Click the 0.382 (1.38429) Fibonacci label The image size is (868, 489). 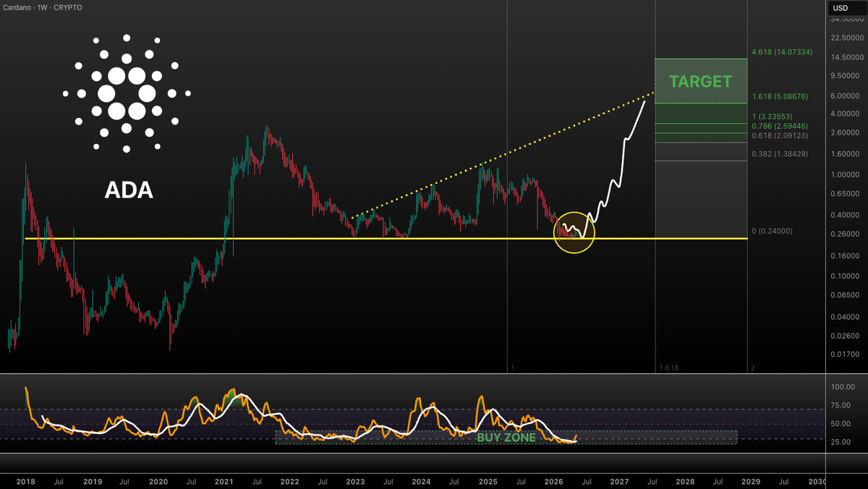(x=780, y=154)
